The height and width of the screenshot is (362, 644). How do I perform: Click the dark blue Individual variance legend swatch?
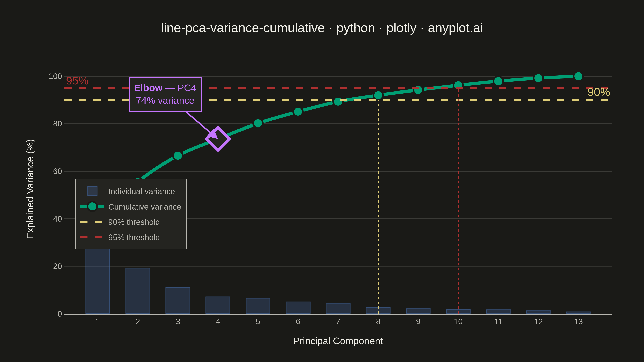click(x=92, y=191)
